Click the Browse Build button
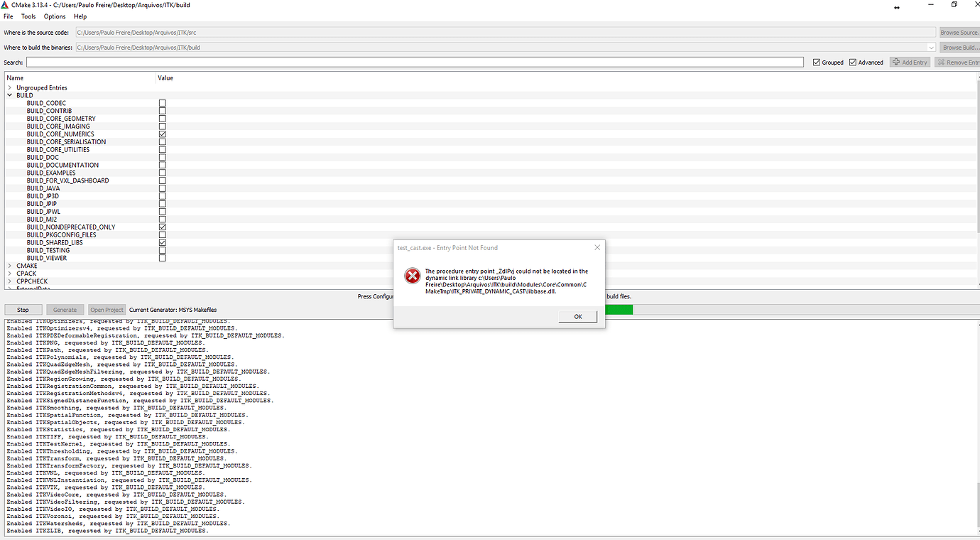The image size is (980, 540). click(x=959, y=48)
